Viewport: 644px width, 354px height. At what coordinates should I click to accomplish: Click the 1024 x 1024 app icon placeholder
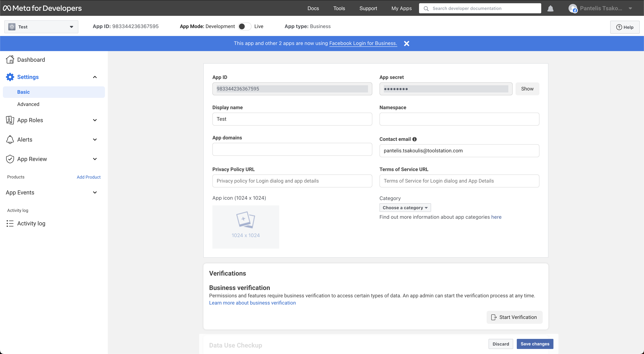tap(245, 227)
